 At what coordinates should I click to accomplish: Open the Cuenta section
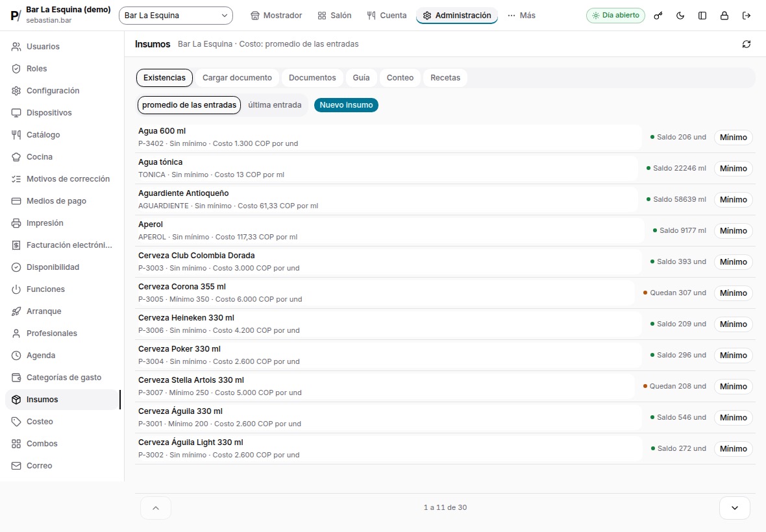pos(386,16)
